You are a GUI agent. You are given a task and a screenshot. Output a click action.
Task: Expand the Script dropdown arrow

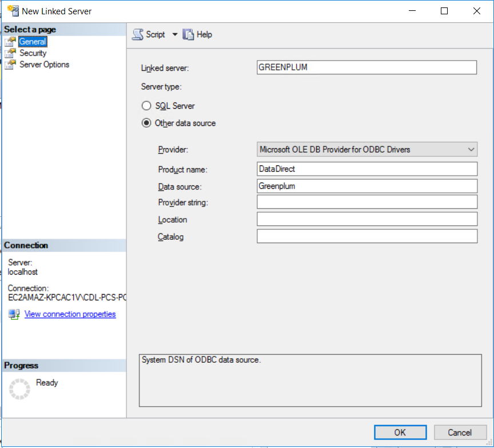pyautogui.click(x=175, y=34)
